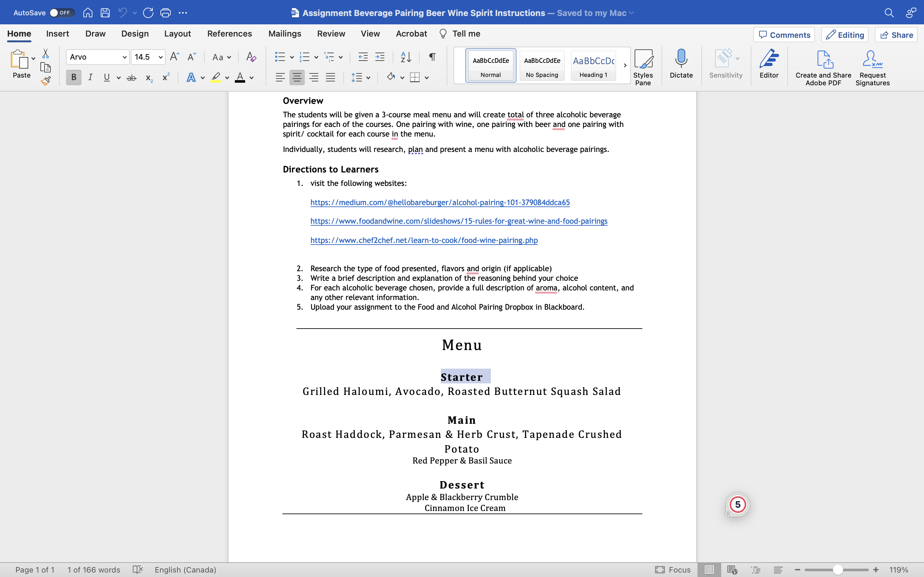
Task: Switch to the References tab
Action: pyautogui.click(x=229, y=34)
